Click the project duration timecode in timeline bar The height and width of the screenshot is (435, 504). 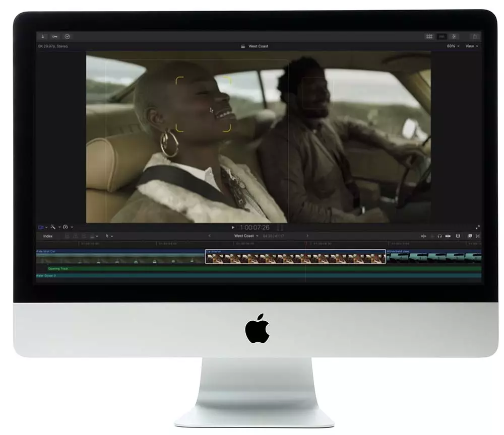pyautogui.click(x=274, y=236)
